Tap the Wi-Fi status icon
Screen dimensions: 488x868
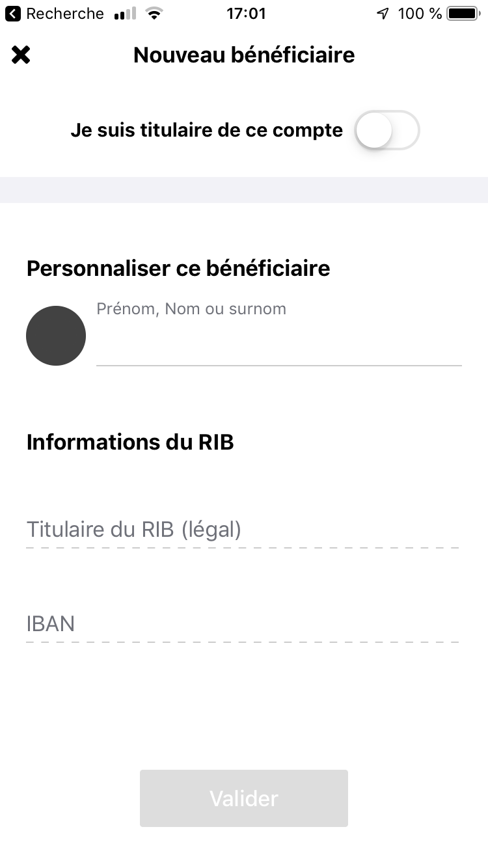tap(154, 14)
